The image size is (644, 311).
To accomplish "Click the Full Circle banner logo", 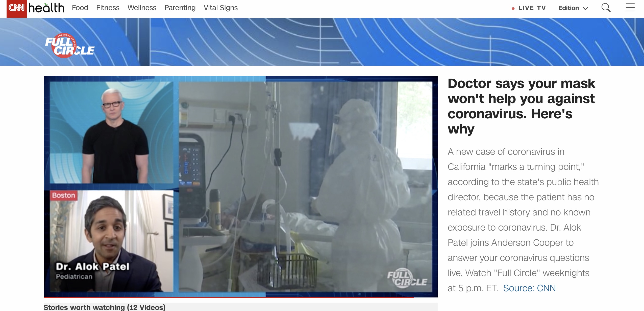I will coord(69,46).
